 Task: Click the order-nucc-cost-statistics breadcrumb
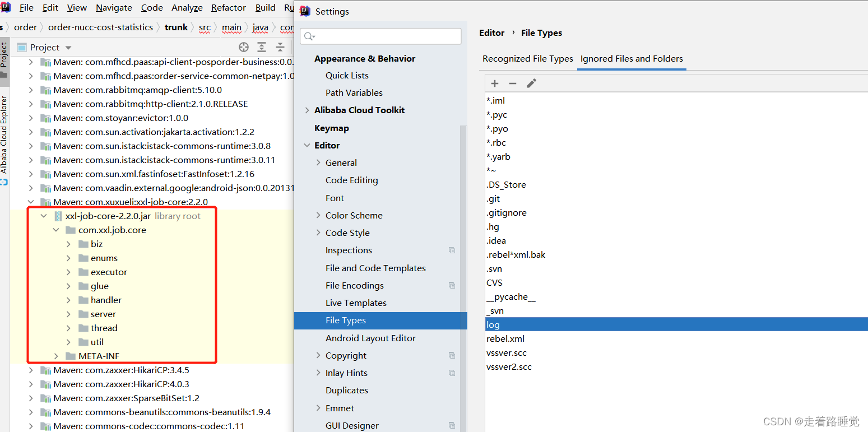pyautogui.click(x=100, y=27)
